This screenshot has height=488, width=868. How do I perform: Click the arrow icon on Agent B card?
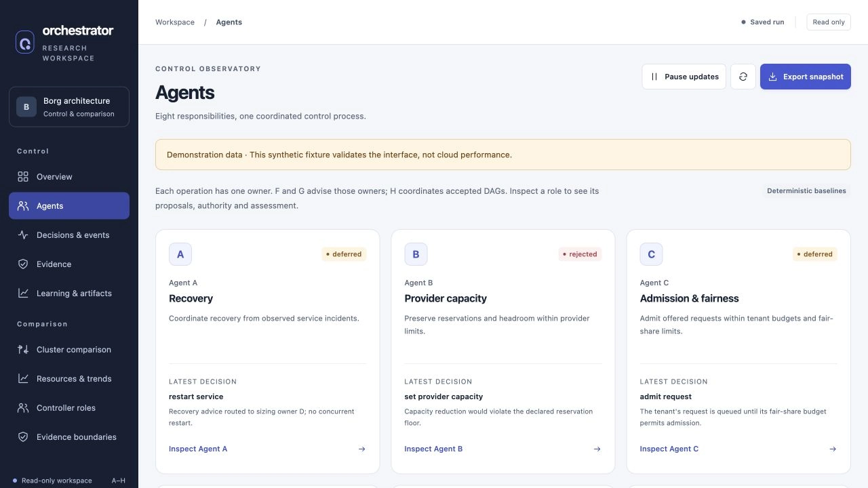pyautogui.click(x=597, y=449)
